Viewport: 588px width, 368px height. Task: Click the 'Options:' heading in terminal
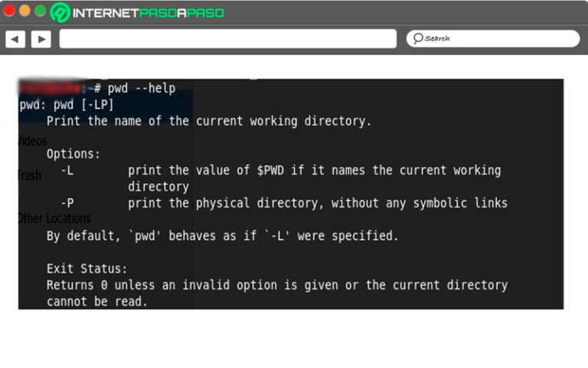point(73,154)
